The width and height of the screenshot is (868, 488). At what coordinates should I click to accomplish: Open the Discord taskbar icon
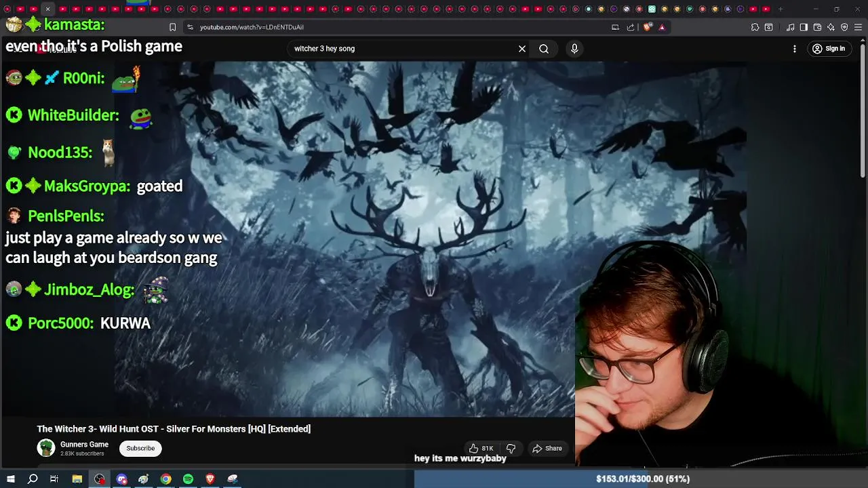point(122,479)
